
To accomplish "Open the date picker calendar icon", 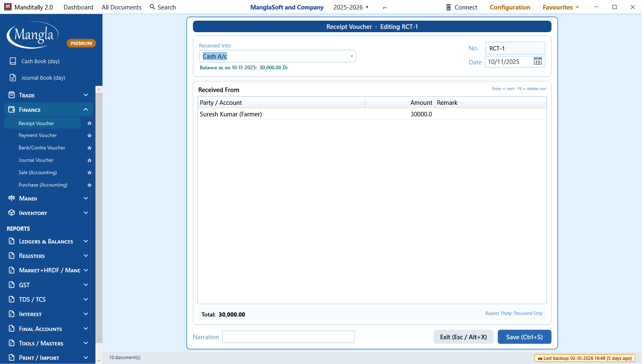I will (537, 61).
